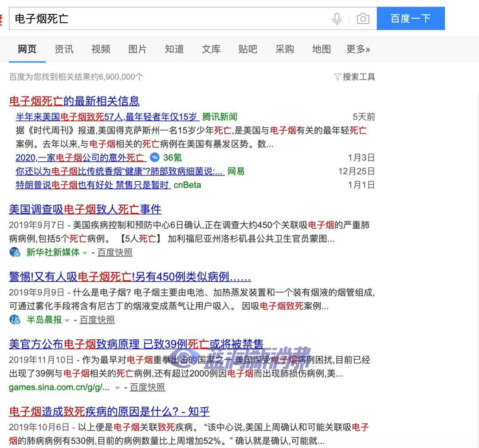
Task: Click the 百度一下 search button
Action: (x=411, y=18)
